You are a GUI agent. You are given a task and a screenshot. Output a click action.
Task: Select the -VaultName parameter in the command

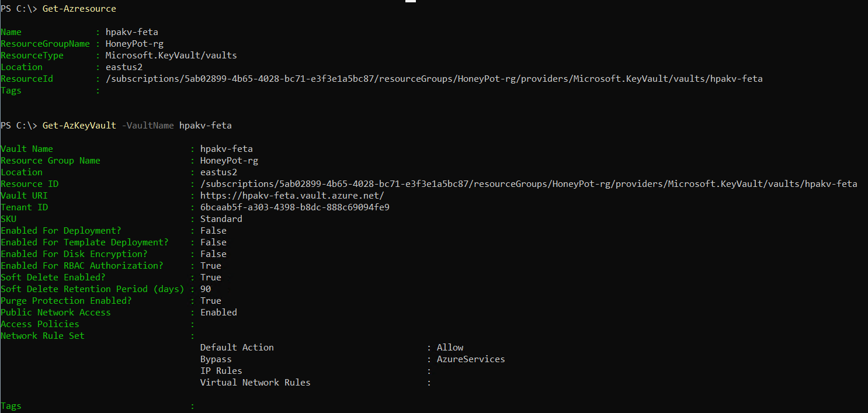pos(148,126)
